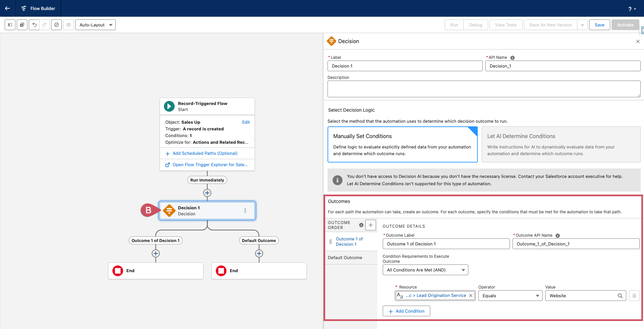Viewport: 644px width, 329px height.
Task: Show Outcome Order info tooltip
Action: 361,225
